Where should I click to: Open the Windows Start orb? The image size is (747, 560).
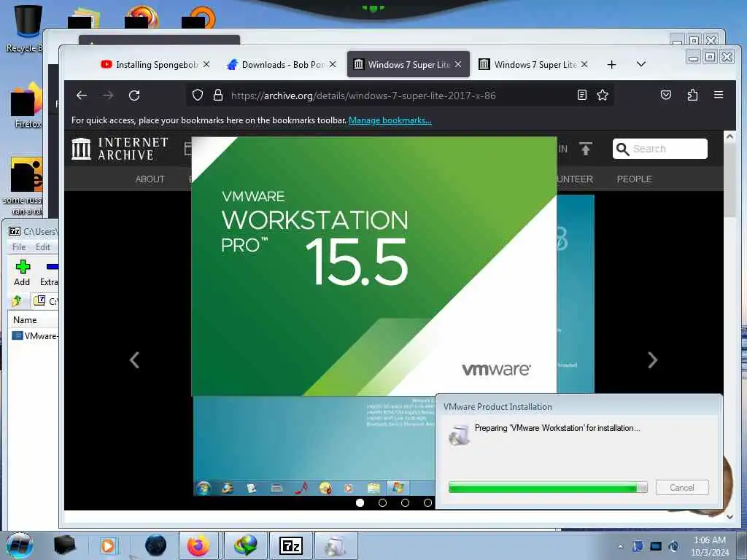click(20, 545)
